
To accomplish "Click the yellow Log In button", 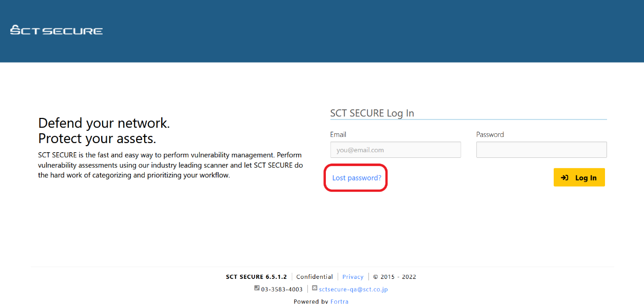I will 579,177.
